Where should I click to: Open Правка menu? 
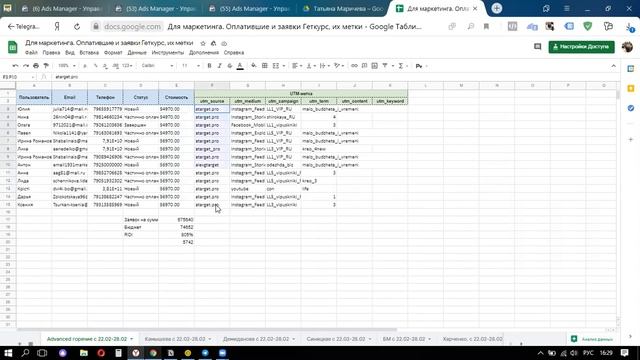(51, 53)
